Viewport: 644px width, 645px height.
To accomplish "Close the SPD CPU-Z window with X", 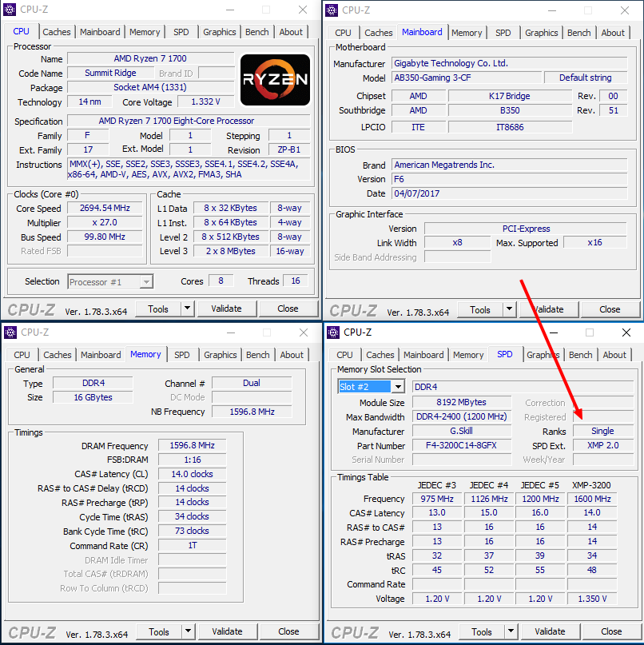I will tap(626, 332).
